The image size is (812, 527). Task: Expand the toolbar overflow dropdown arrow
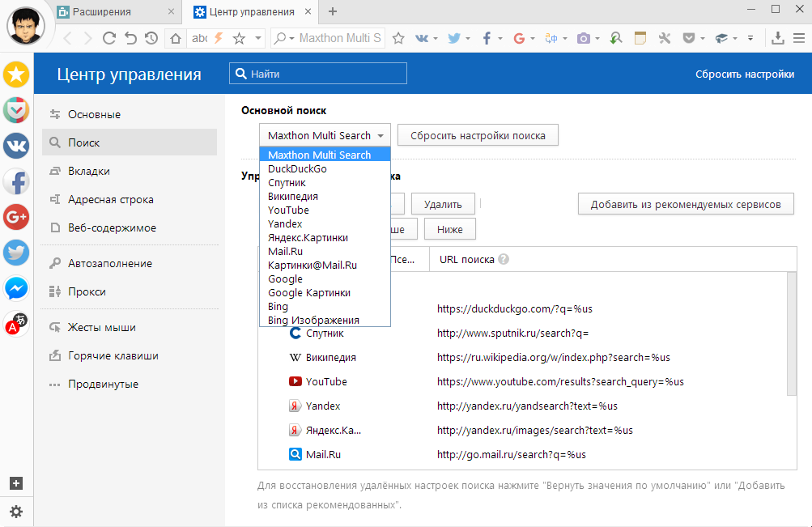point(750,38)
